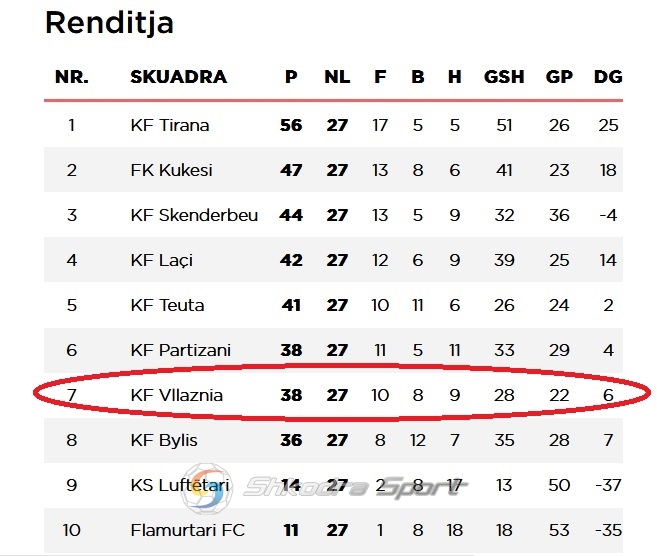
Task: Click the DG goal difference header
Action: pyautogui.click(x=608, y=77)
